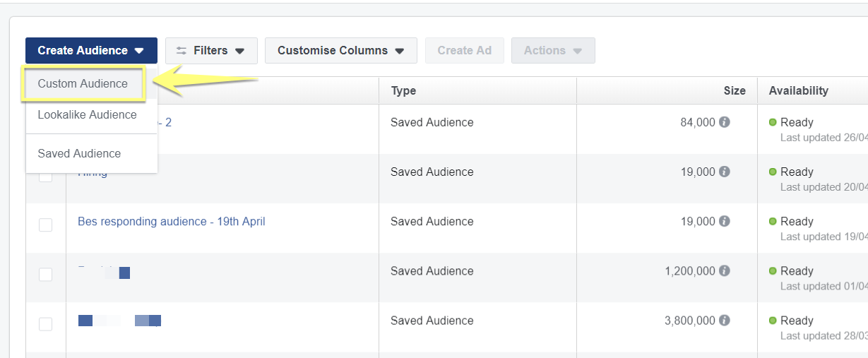
Task: Click the 3,800,000 size value
Action: (690, 321)
